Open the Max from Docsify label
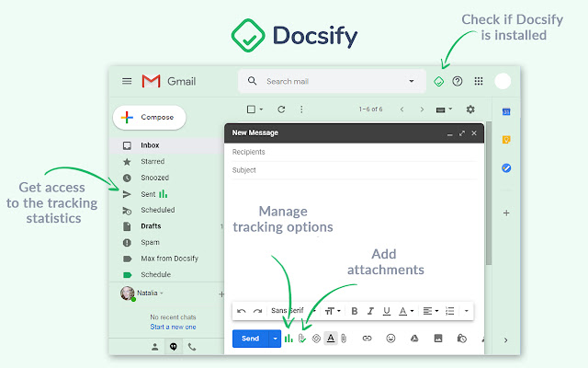This screenshot has height=368, width=588. (167, 259)
